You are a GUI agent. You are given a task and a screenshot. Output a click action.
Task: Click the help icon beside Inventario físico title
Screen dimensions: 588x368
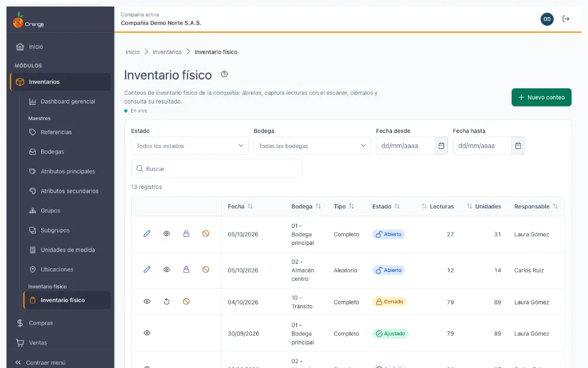(224, 74)
